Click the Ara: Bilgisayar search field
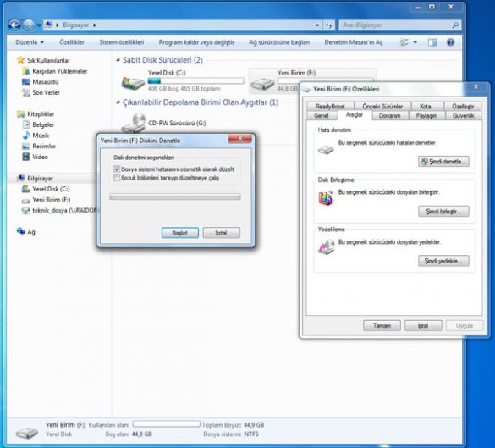This screenshot has height=448, width=495. pyautogui.click(x=397, y=25)
